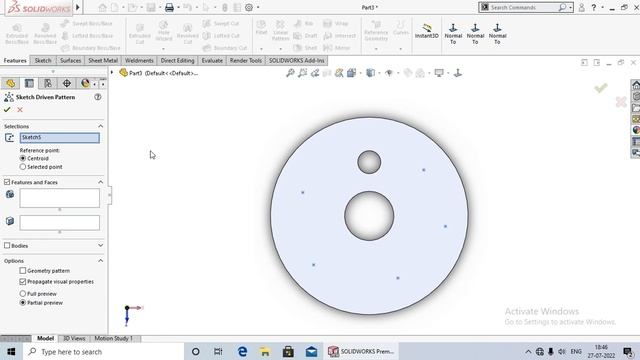The image size is (640, 360).
Task: Switch to the Sketch ribbon tab
Action: pos(43,60)
